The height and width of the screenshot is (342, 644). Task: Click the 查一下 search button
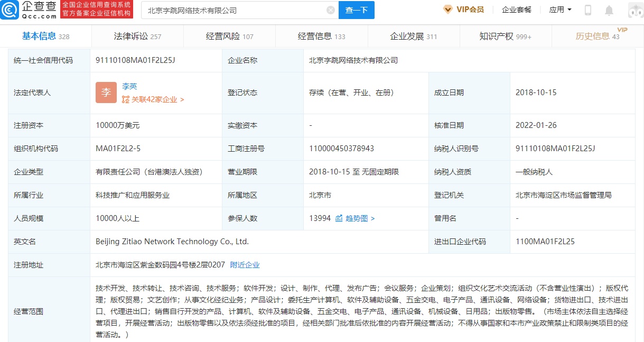[x=356, y=10]
